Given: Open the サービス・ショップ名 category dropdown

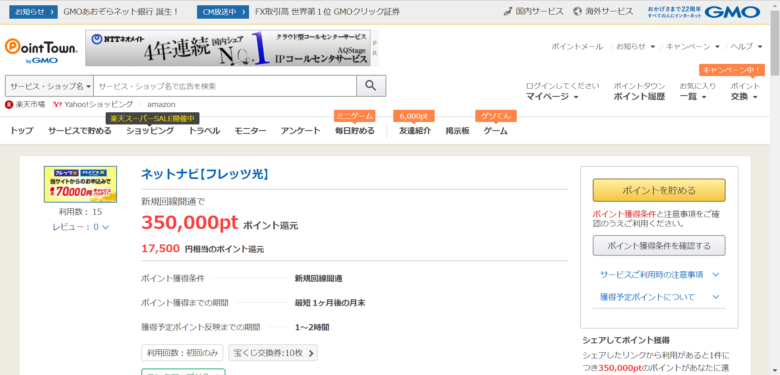Looking at the screenshot, I should tap(49, 86).
